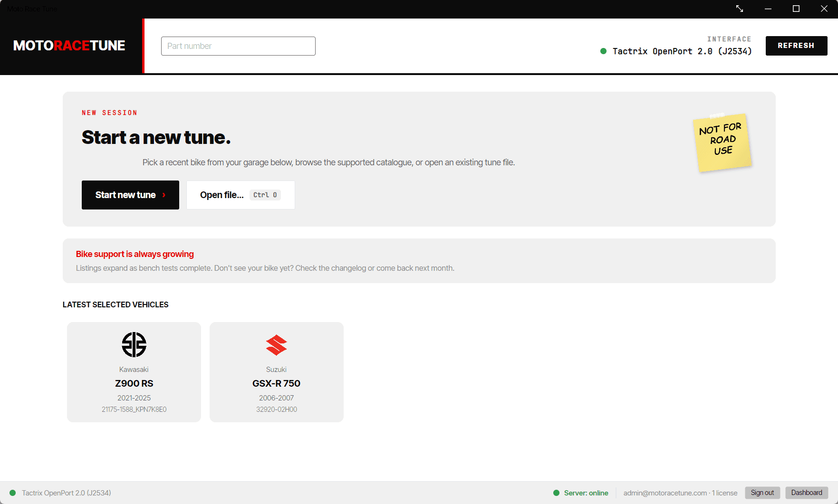Click the NOT FOR ROAD USE sticky note
The width and height of the screenshot is (838, 504).
coord(722,143)
